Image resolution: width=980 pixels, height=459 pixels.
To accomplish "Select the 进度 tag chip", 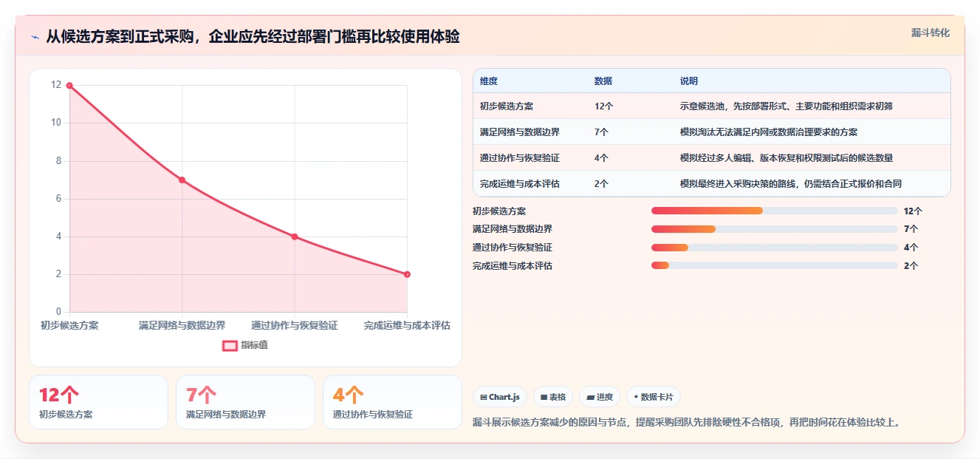I will [x=600, y=397].
